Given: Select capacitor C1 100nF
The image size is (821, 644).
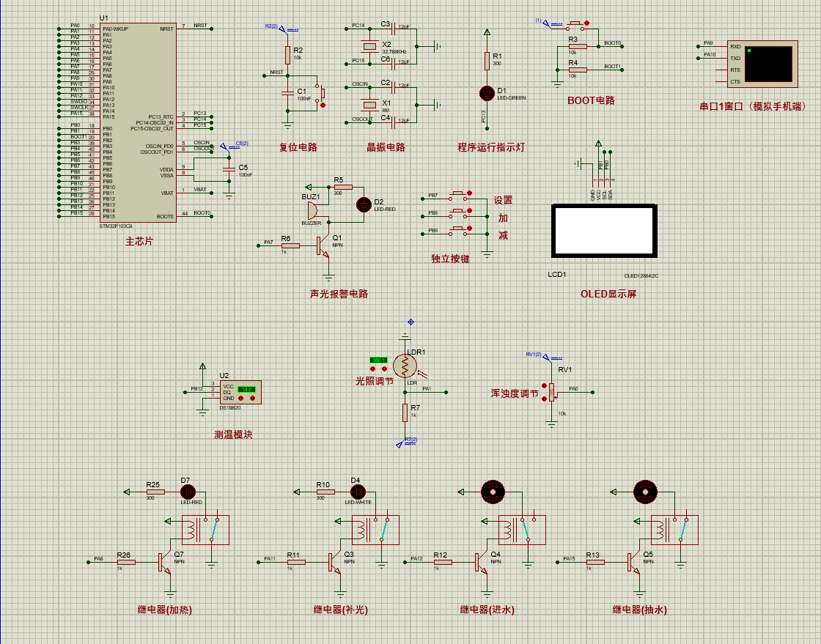Looking at the screenshot, I should pyautogui.click(x=287, y=93).
